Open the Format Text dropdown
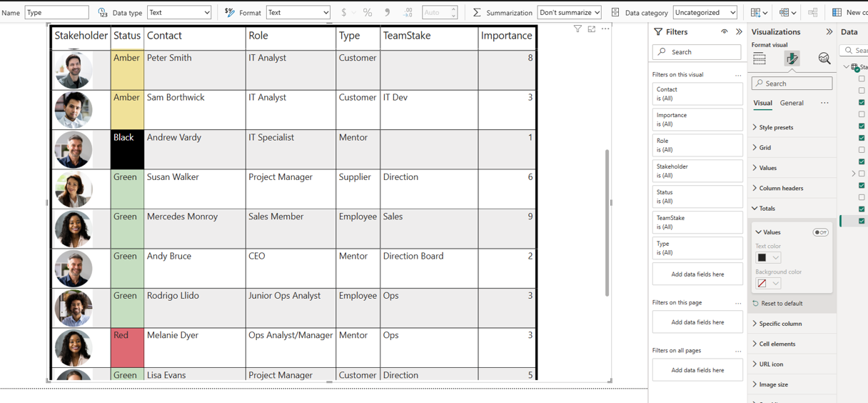This screenshot has width=868, height=403. (x=298, y=12)
